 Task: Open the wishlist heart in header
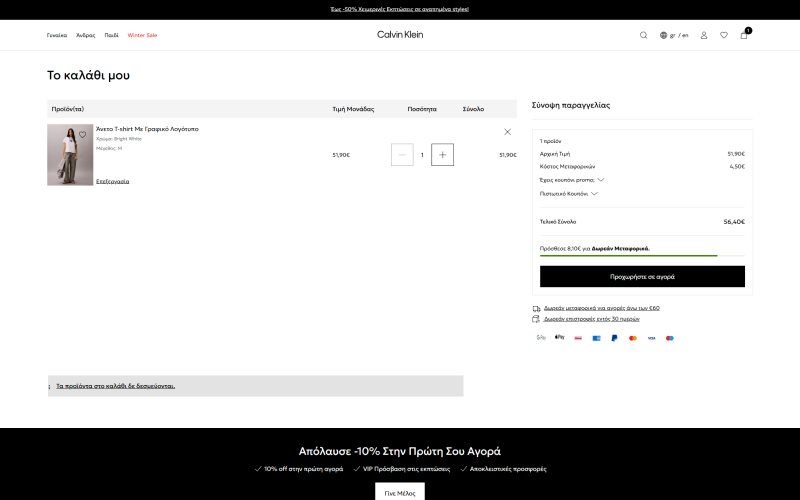(724, 35)
